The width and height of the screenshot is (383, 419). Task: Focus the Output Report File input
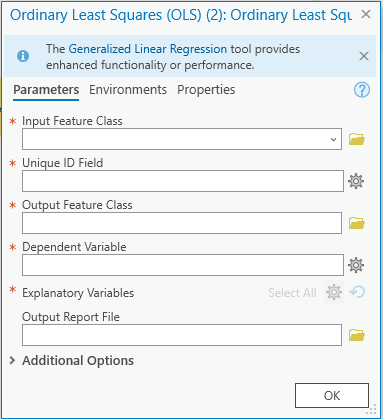tap(182, 335)
